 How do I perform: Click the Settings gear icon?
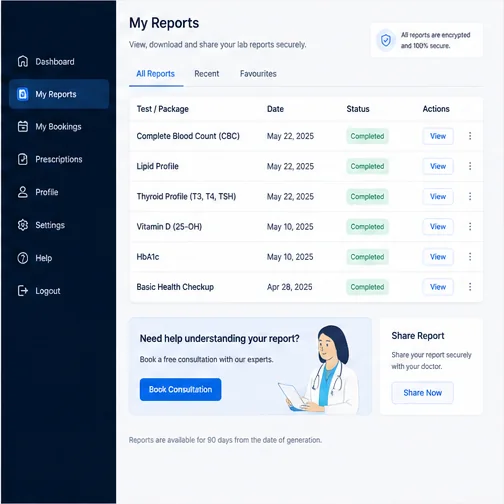pyautogui.click(x=23, y=225)
